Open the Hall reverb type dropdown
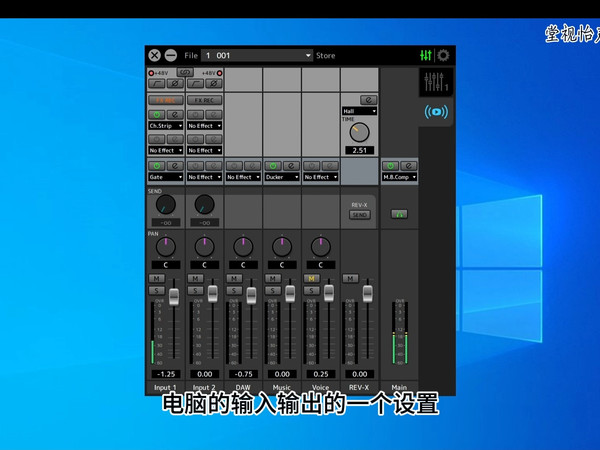Viewport: 600px width, 450px height. coord(359,111)
